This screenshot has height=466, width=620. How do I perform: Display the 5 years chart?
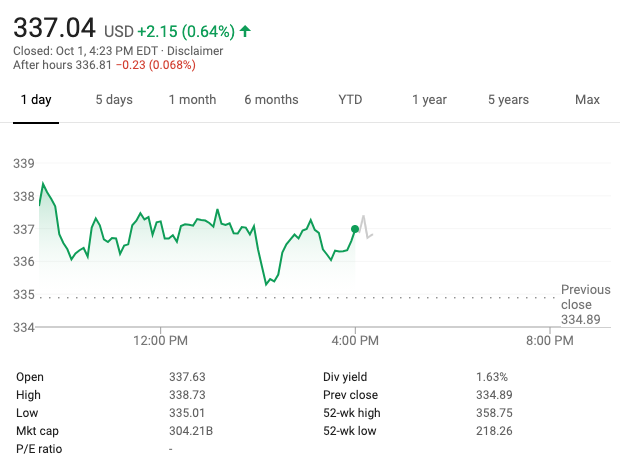pos(508,100)
